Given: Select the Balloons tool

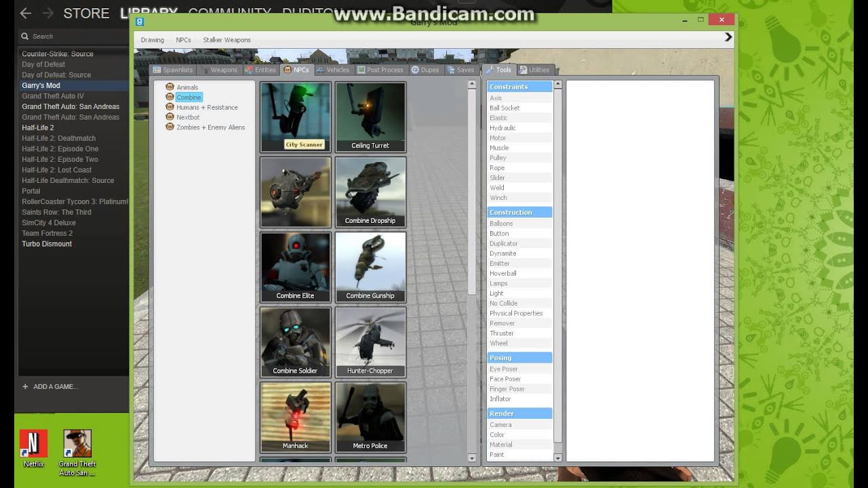Looking at the screenshot, I should tap(519, 224).
